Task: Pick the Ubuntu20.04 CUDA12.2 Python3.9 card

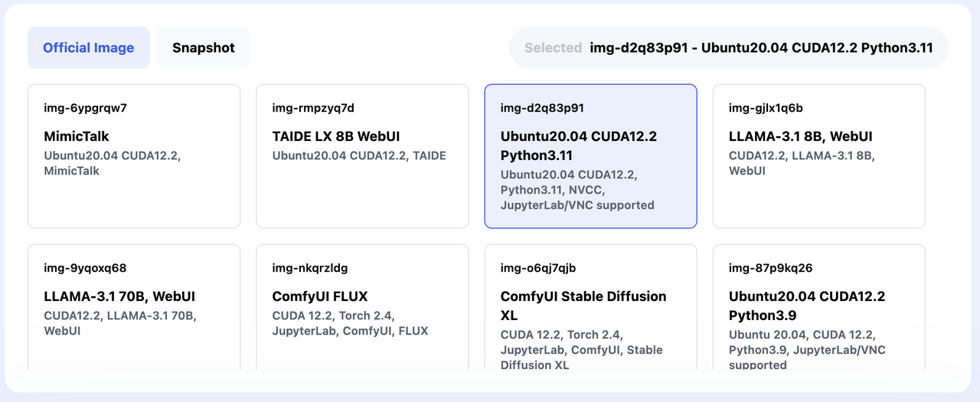Action: pos(818,308)
